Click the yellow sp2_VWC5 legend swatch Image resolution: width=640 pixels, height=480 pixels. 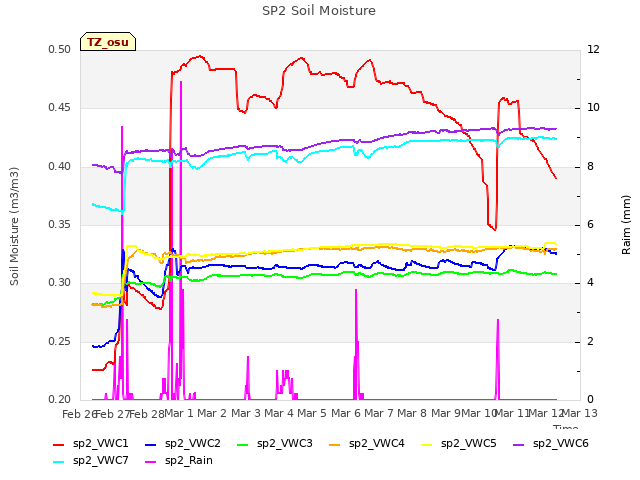coord(427,445)
